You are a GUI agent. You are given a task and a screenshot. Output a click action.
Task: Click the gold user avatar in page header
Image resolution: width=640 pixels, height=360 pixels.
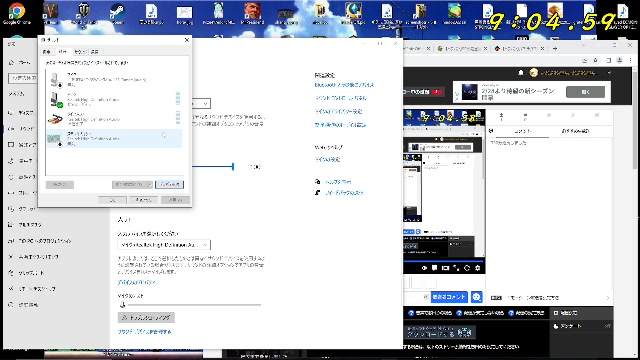coord(533,73)
